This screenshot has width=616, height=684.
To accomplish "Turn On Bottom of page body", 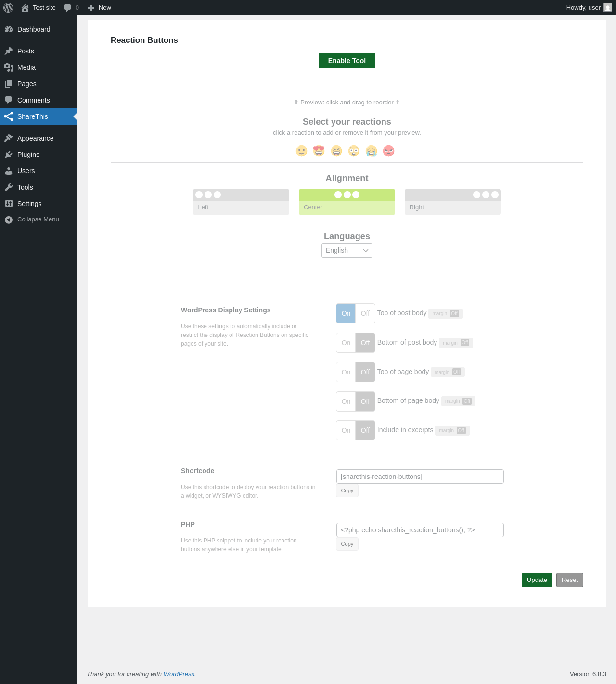I will (346, 401).
